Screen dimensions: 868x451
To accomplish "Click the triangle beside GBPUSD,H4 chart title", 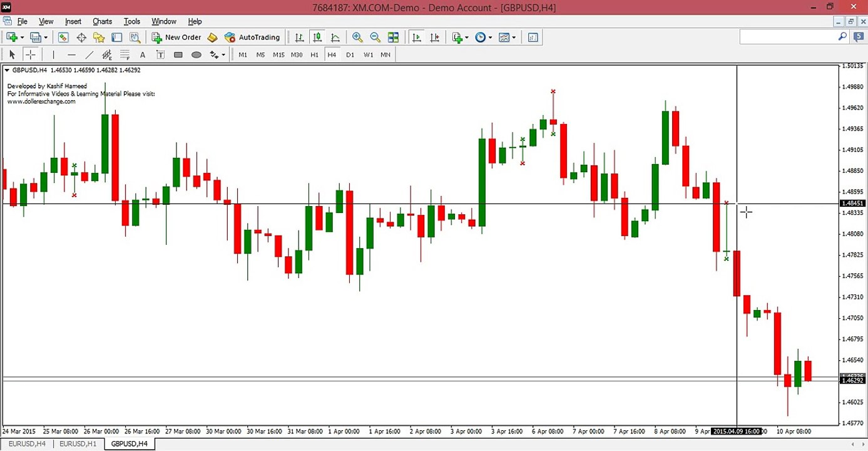I will pyautogui.click(x=7, y=70).
